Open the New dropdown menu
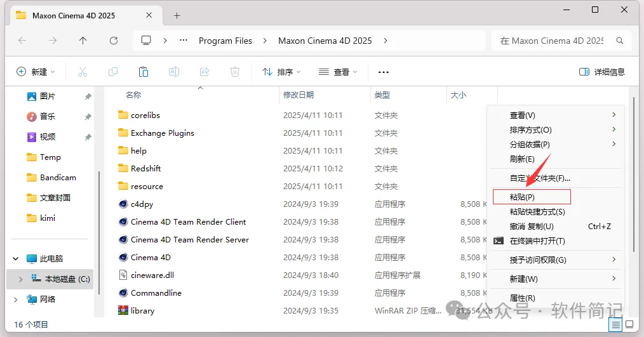644x337 pixels. click(36, 72)
